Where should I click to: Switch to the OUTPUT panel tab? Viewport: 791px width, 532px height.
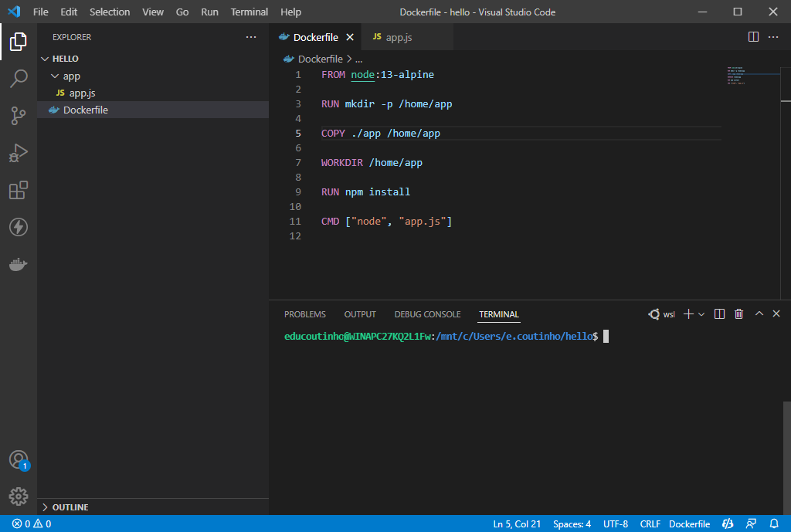pyautogui.click(x=360, y=314)
